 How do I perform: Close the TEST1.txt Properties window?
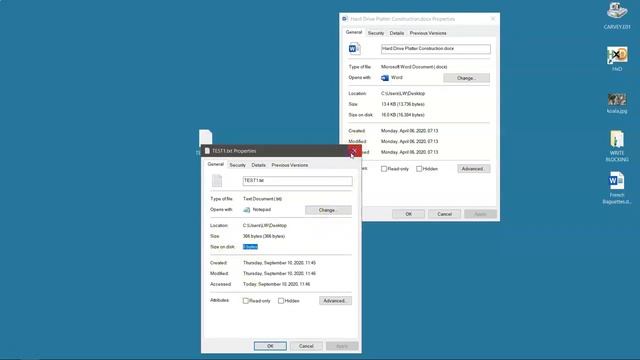(354, 151)
